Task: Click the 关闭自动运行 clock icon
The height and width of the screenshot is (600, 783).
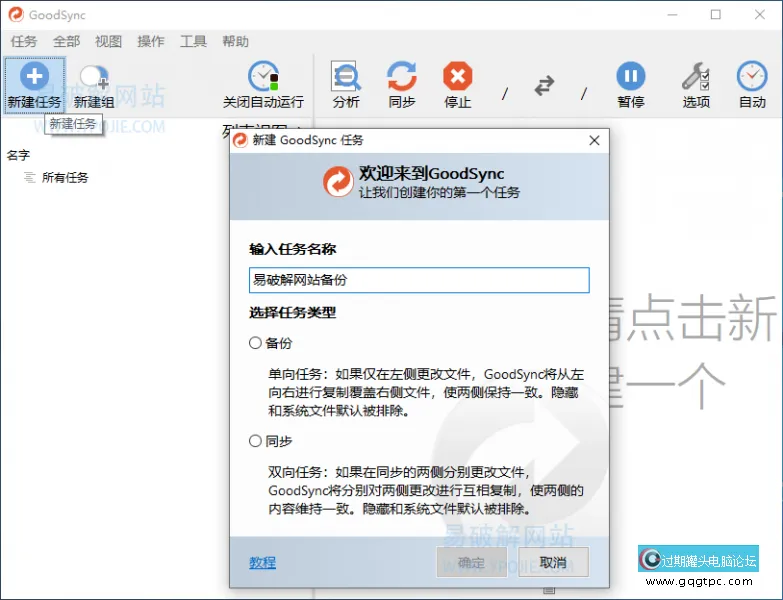Action: (x=263, y=76)
